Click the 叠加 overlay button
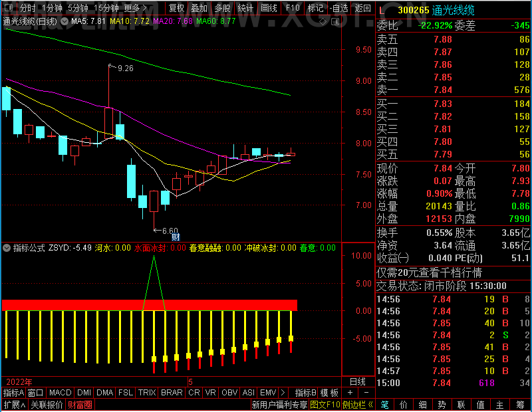532x412 pixels. click(199, 8)
